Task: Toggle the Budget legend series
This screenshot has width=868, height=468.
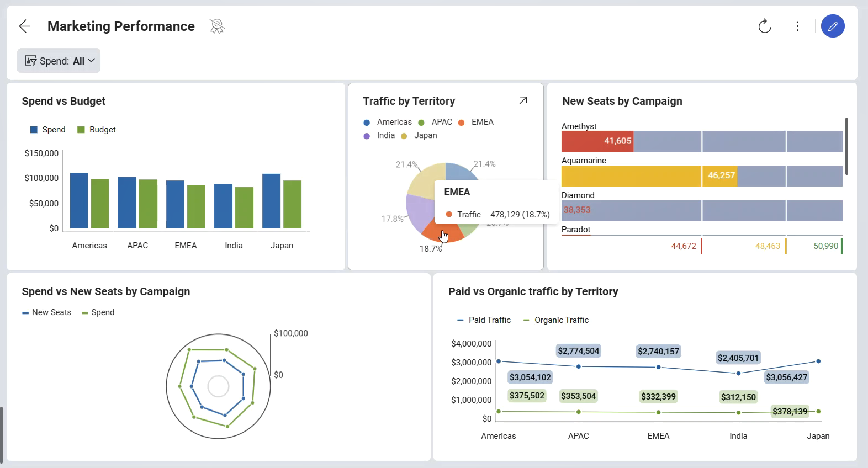Action: click(x=97, y=130)
